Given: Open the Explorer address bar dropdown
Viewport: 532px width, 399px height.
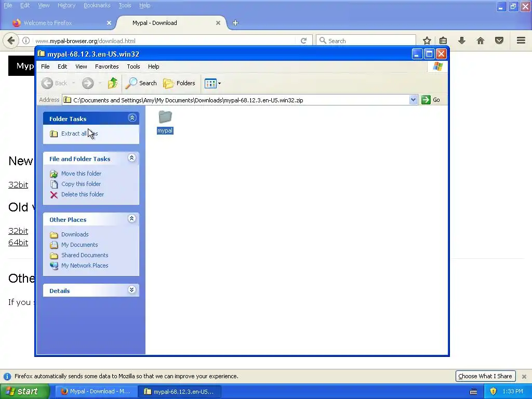Looking at the screenshot, I should (413, 100).
